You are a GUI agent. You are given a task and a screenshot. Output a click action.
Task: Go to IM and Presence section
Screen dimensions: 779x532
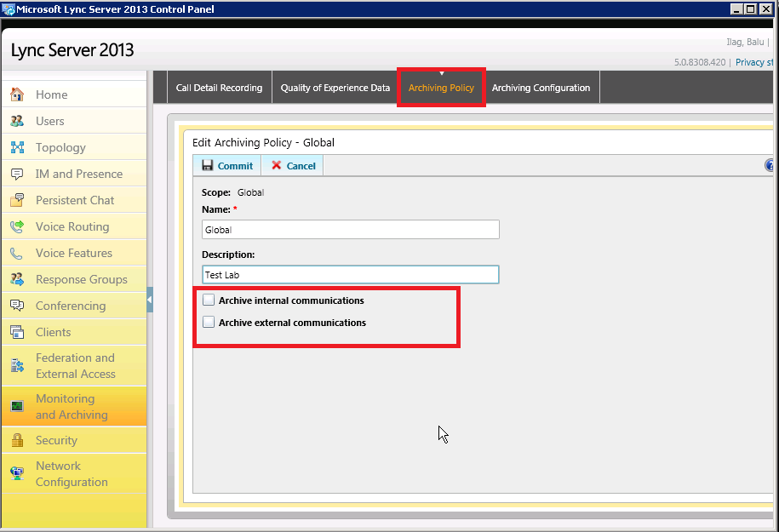tap(74, 174)
